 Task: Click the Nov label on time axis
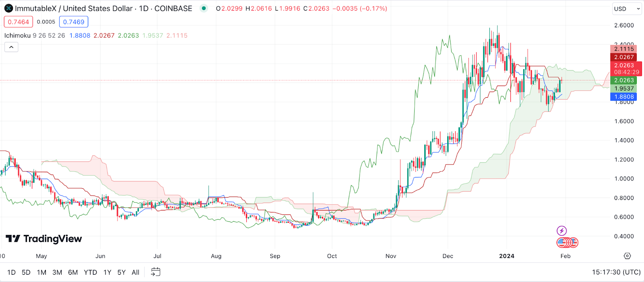coord(391,256)
